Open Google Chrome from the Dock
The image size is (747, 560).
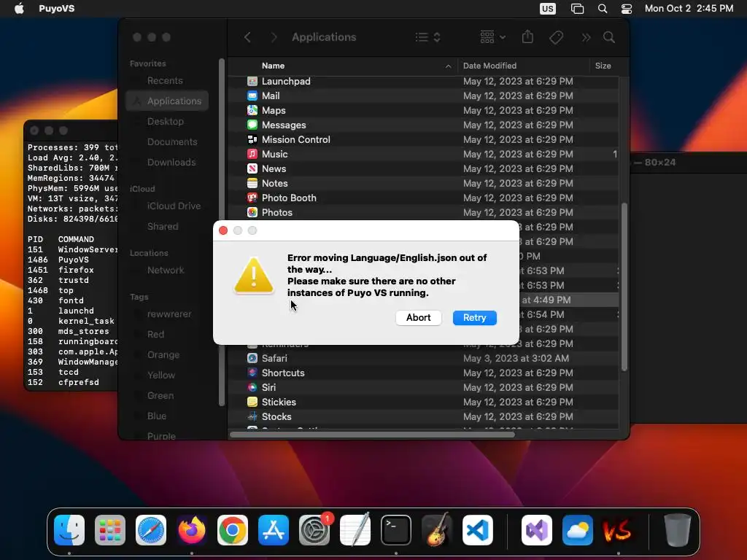pos(233,530)
